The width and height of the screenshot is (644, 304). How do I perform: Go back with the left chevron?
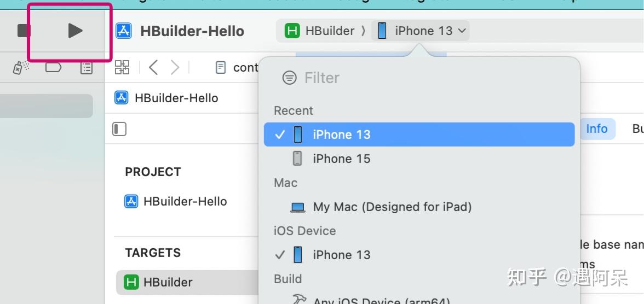[153, 67]
